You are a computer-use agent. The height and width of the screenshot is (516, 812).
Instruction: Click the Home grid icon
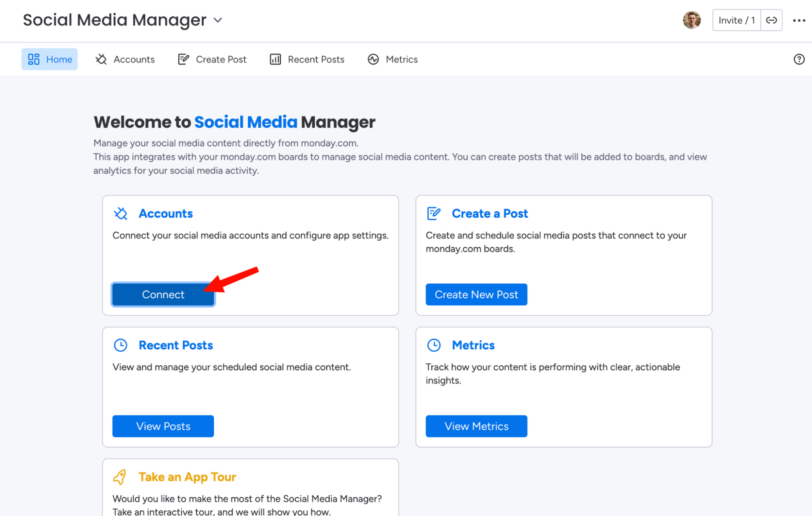point(34,59)
